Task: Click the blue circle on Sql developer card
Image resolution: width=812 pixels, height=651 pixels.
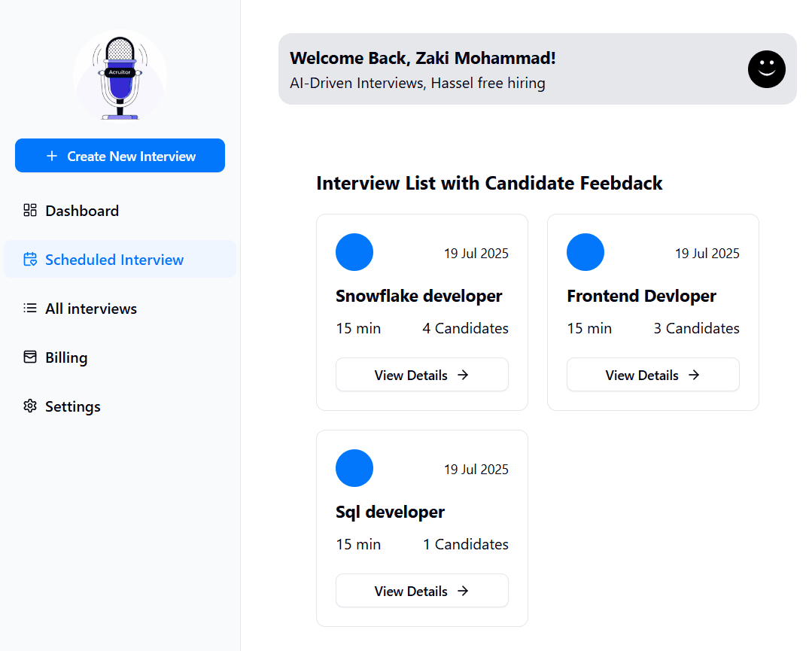Action: click(x=354, y=468)
